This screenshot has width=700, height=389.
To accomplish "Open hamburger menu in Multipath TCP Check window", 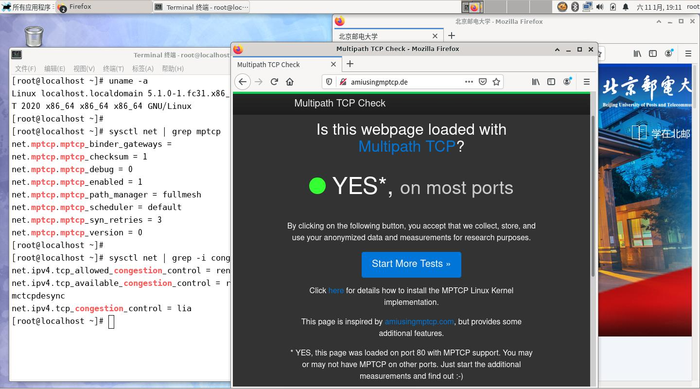I will pos(587,82).
